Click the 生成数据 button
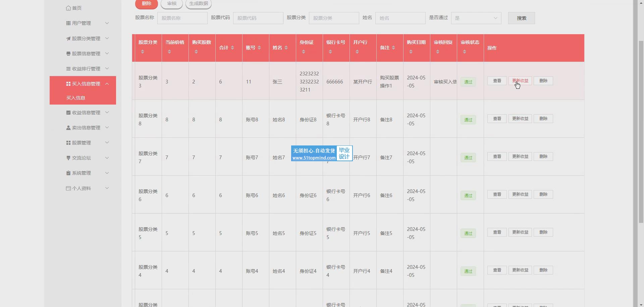Viewport: 644px width, 307px height. tap(199, 4)
